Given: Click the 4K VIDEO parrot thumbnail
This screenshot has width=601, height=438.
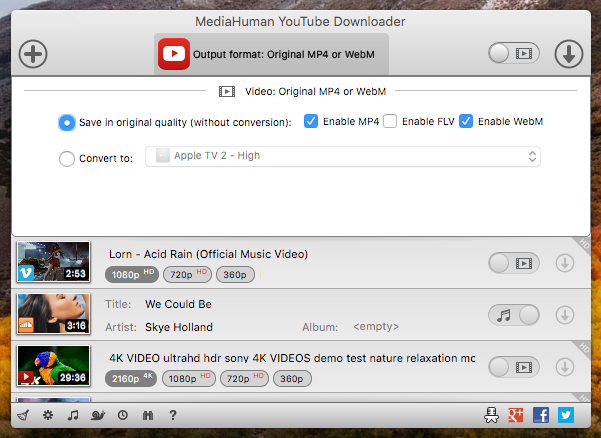Looking at the screenshot, I should click(x=54, y=366).
